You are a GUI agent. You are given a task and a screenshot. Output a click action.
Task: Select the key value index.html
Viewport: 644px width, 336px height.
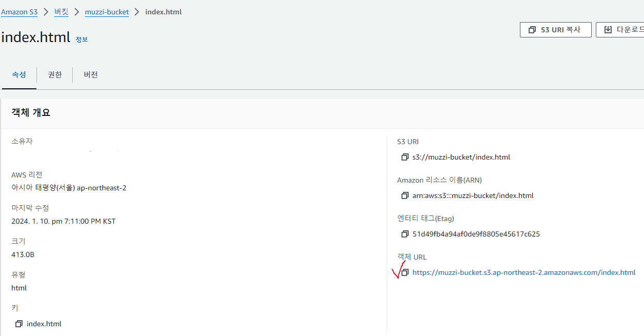[44, 324]
